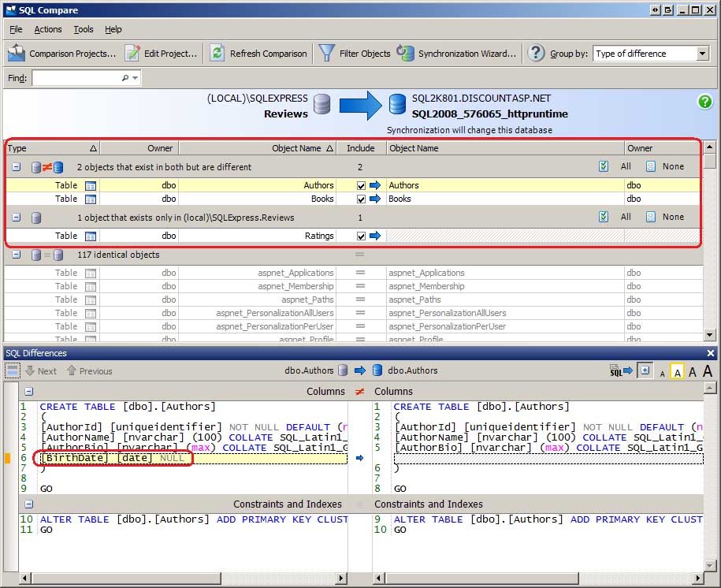Click inside the Find search field
The image size is (721, 588).
[76, 78]
